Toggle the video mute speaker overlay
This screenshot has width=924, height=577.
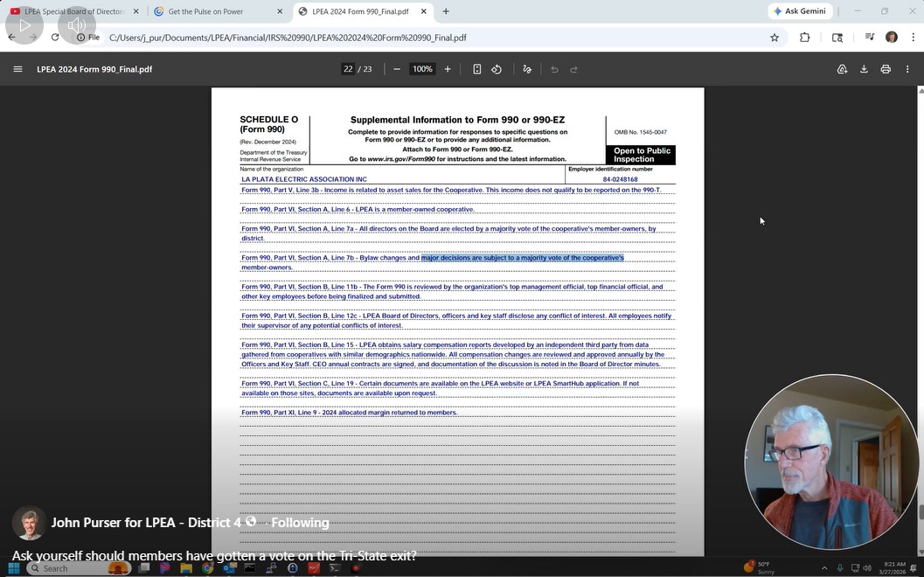tap(77, 26)
